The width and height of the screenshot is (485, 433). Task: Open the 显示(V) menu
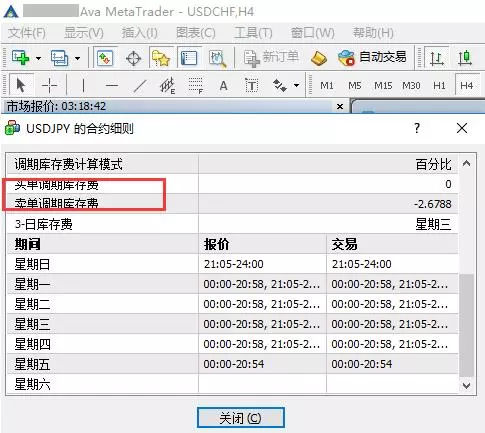pos(84,33)
